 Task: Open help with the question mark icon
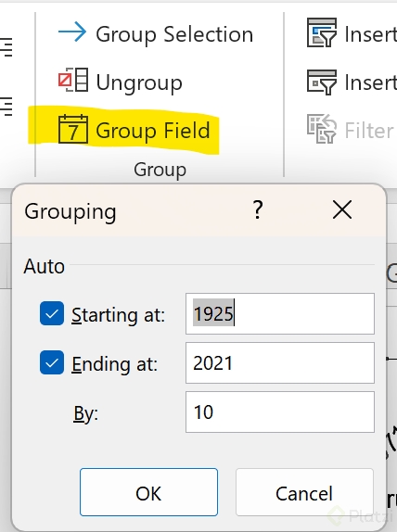(258, 210)
